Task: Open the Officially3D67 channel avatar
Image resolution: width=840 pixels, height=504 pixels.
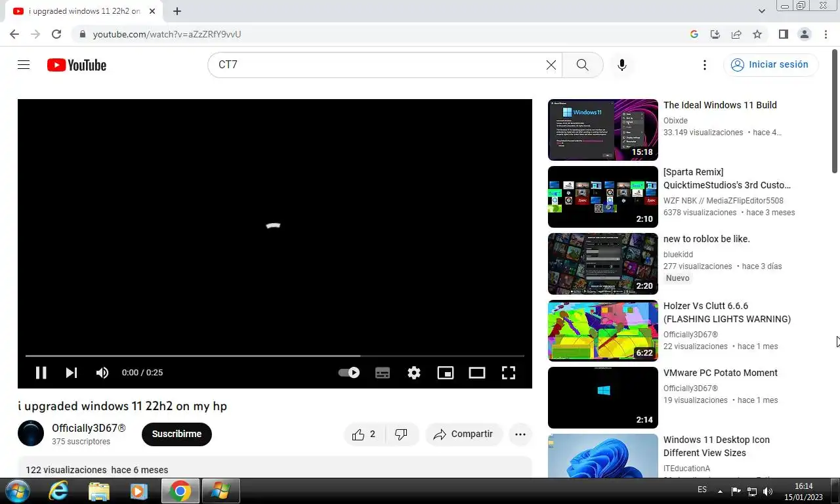Action: 31,434
